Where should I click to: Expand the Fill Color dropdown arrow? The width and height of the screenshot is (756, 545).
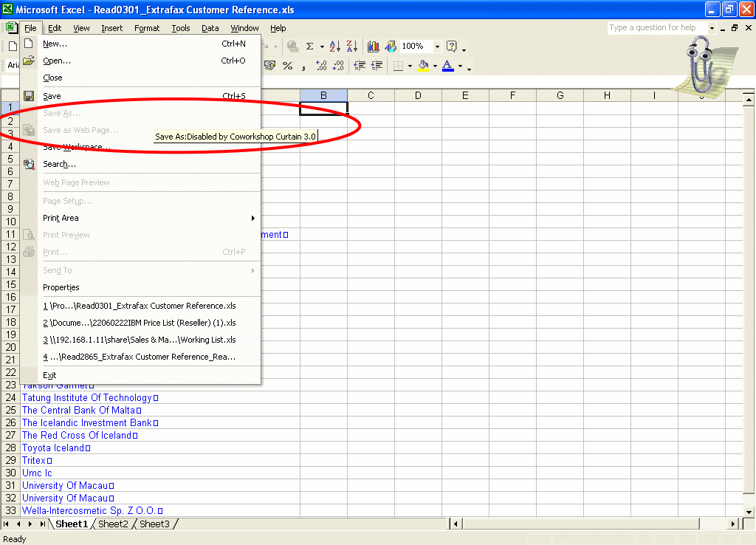coord(435,66)
